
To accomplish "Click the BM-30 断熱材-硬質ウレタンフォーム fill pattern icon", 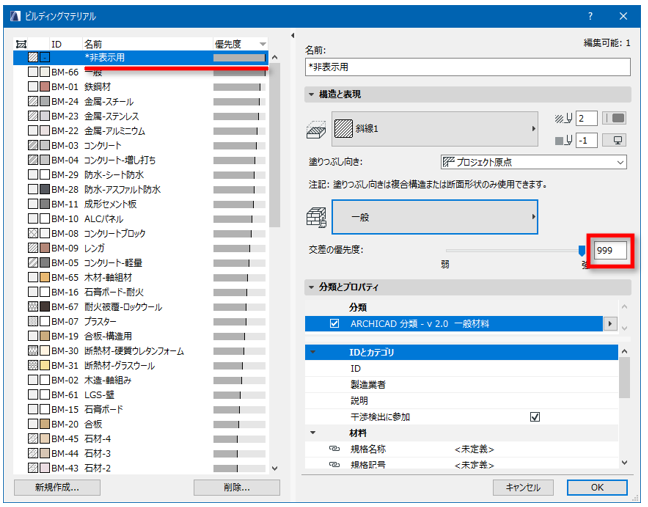I will click(33, 350).
